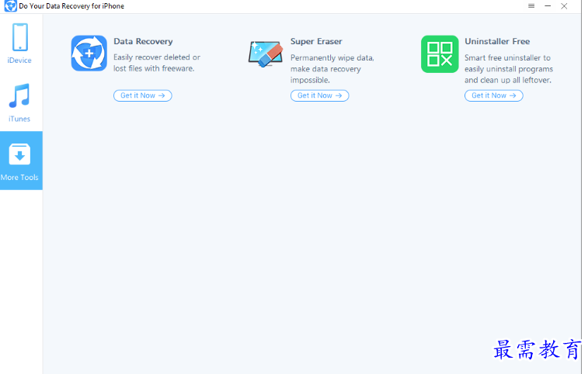Open the iDevice sidebar tab
588x374 pixels.
pyautogui.click(x=20, y=43)
